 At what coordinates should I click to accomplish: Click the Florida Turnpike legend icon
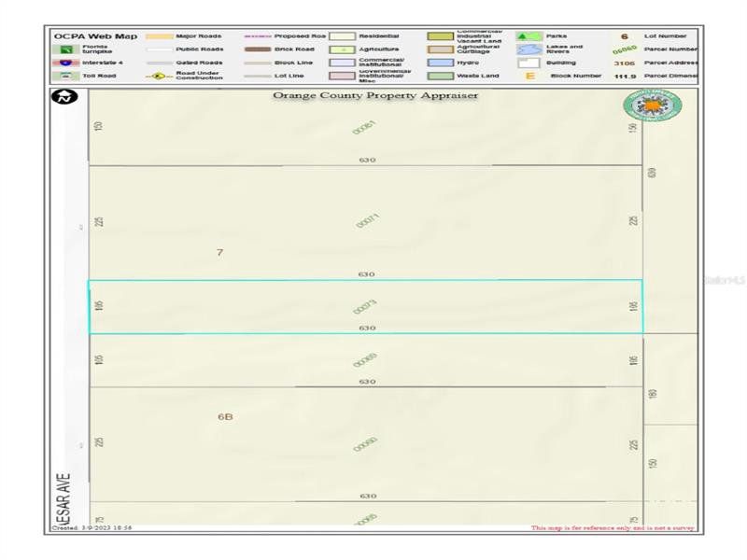click(66, 49)
